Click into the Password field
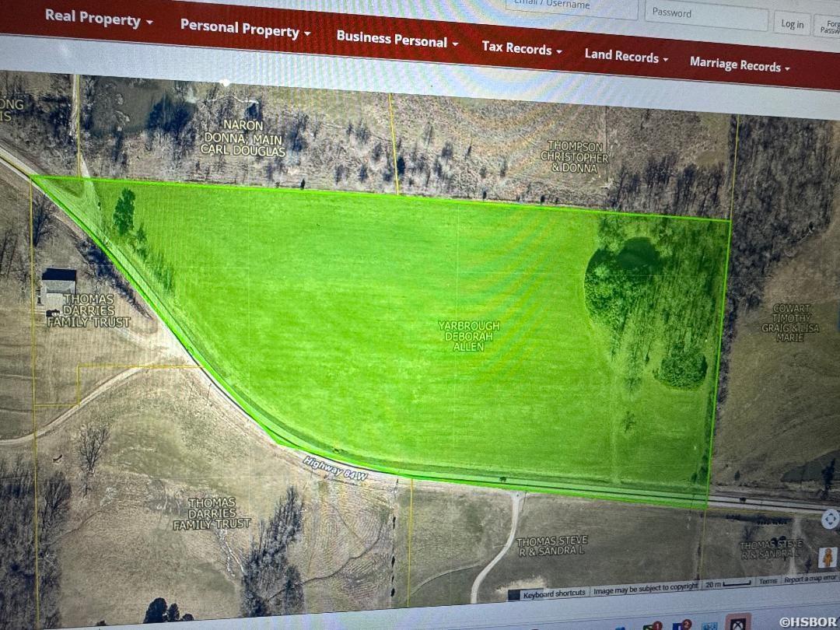 coord(705,14)
